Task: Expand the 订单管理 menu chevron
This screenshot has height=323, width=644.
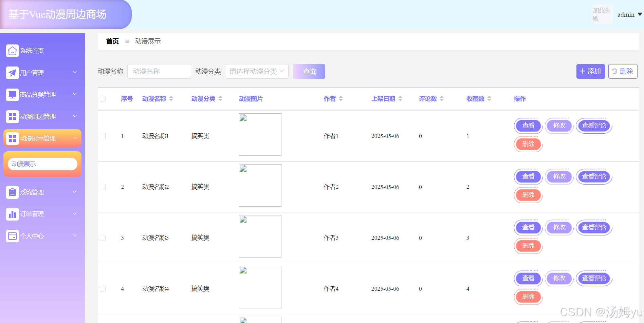Action: pyautogui.click(x=75, y=214)
